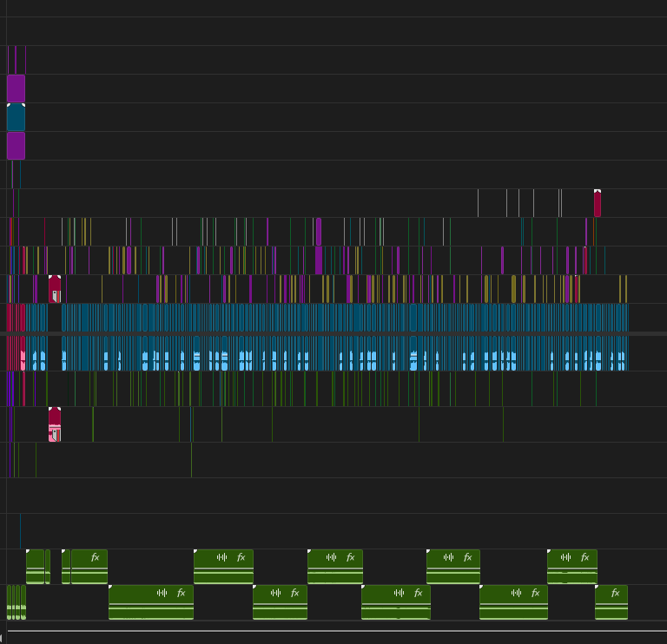Click fx badge on fifth upper-audio-track green clip
The height and width of the screenshot is (644, 667).
[x=241, y=557]
